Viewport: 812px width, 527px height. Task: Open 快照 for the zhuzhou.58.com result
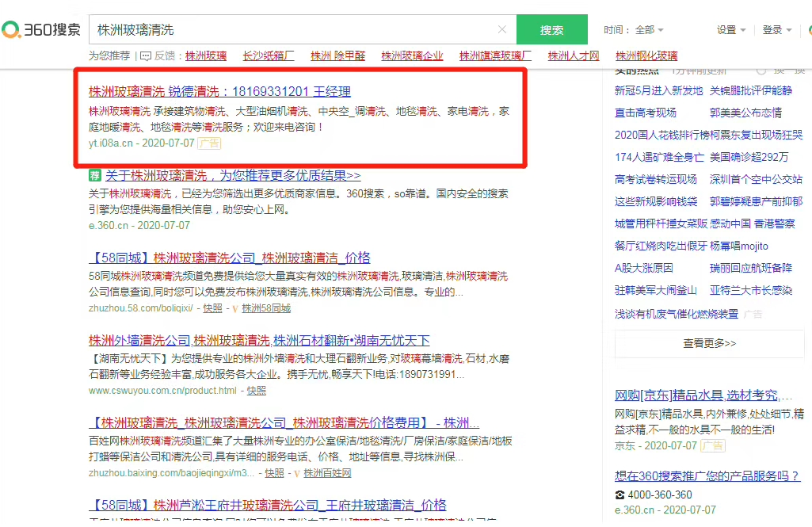pos(212,308)
